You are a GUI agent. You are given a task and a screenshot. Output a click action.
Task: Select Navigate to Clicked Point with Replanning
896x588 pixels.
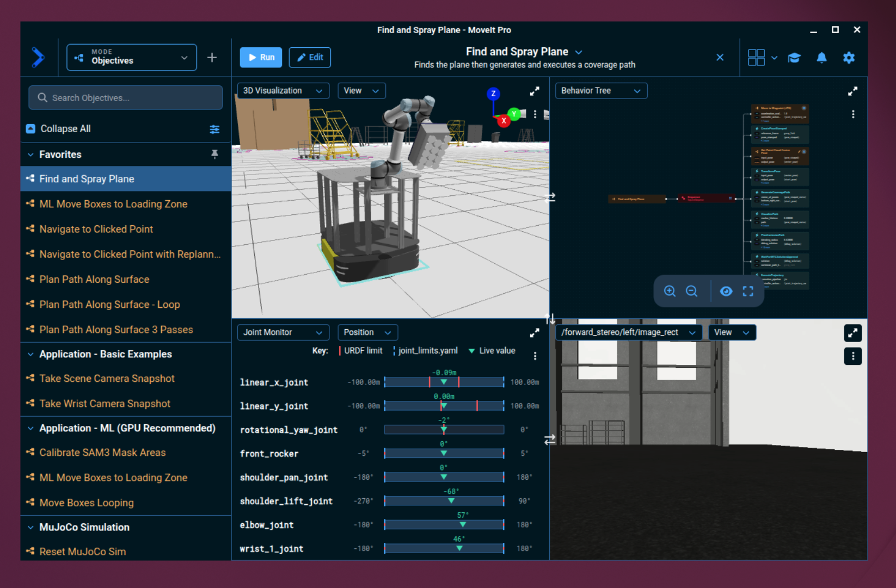[x=126, y=254]
